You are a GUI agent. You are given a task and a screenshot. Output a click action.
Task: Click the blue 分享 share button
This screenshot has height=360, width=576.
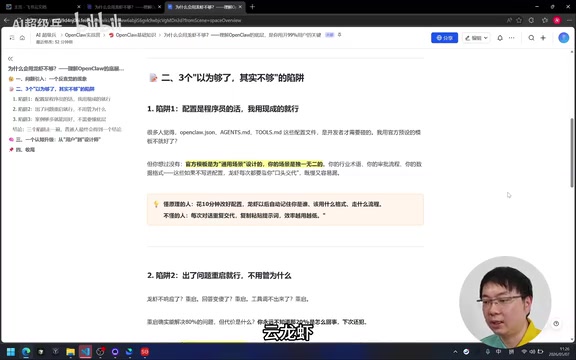point(444,38)
